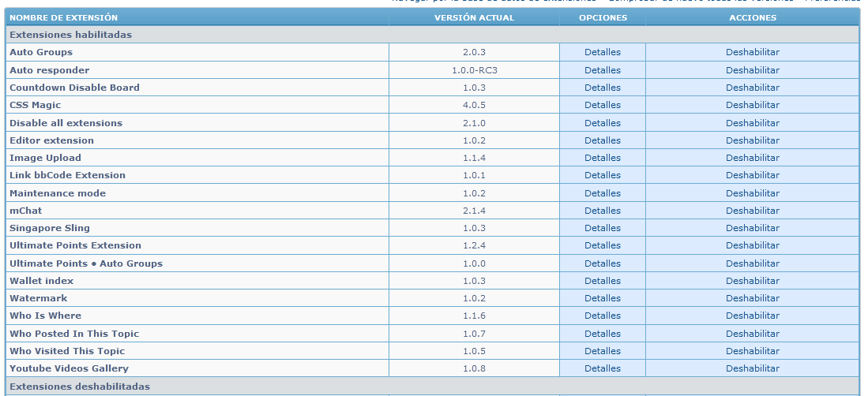Disable the Watermark extension
This screenshot has height=396, width=868.
(753, 298)
